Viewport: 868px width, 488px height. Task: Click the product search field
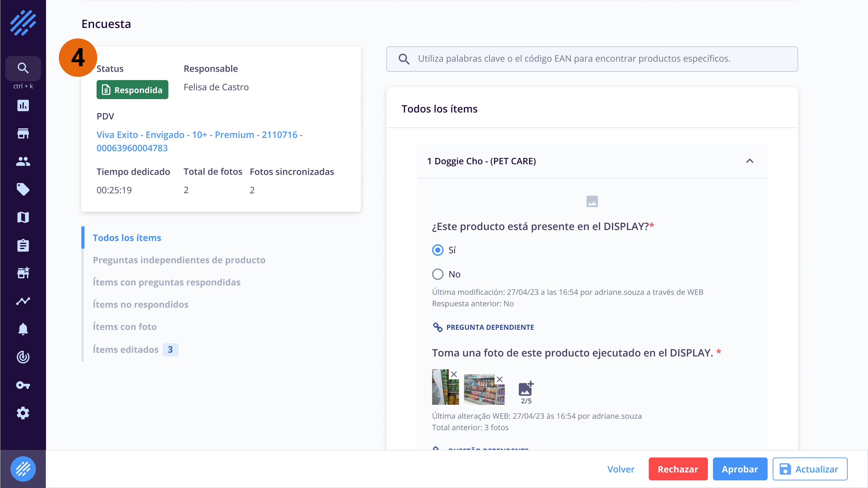tap(592, 59)
